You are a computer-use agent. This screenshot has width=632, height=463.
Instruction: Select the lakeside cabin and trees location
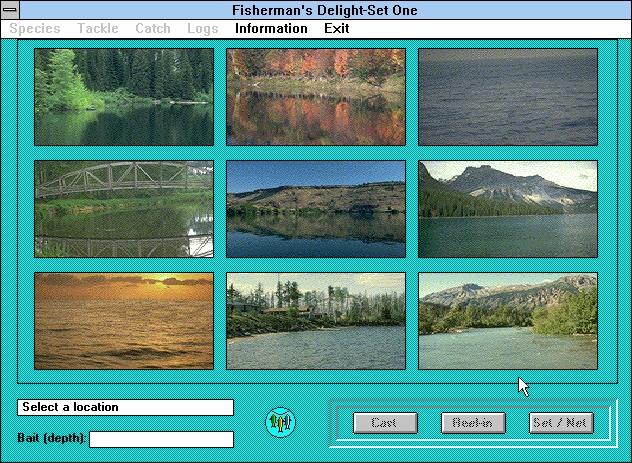pyautogui.click(x=316, y=321)
